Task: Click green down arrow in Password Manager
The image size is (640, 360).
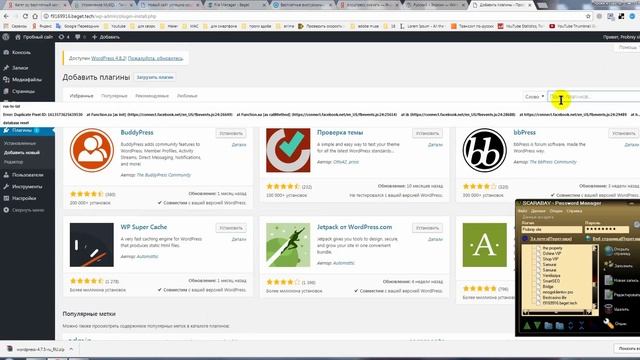Action: (537, 325)
